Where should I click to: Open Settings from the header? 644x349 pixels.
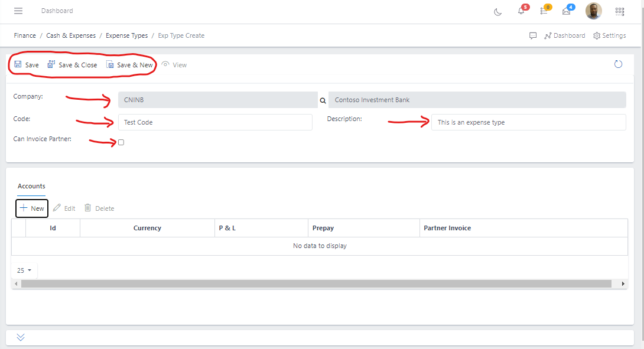[x=609, y=35]
